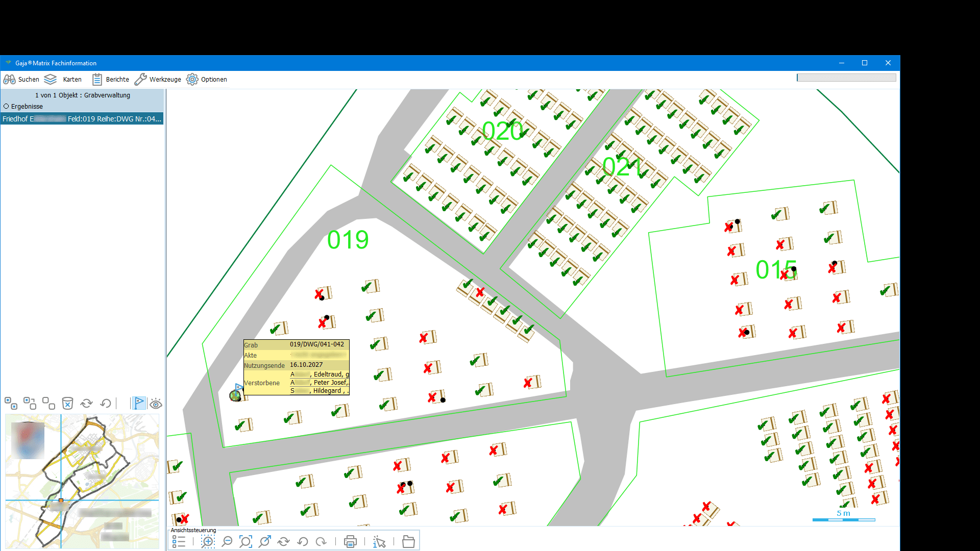Click redo view arrow in bottom toolbar
The width and height of the screenshot is (980, 551).
(321, 542)
